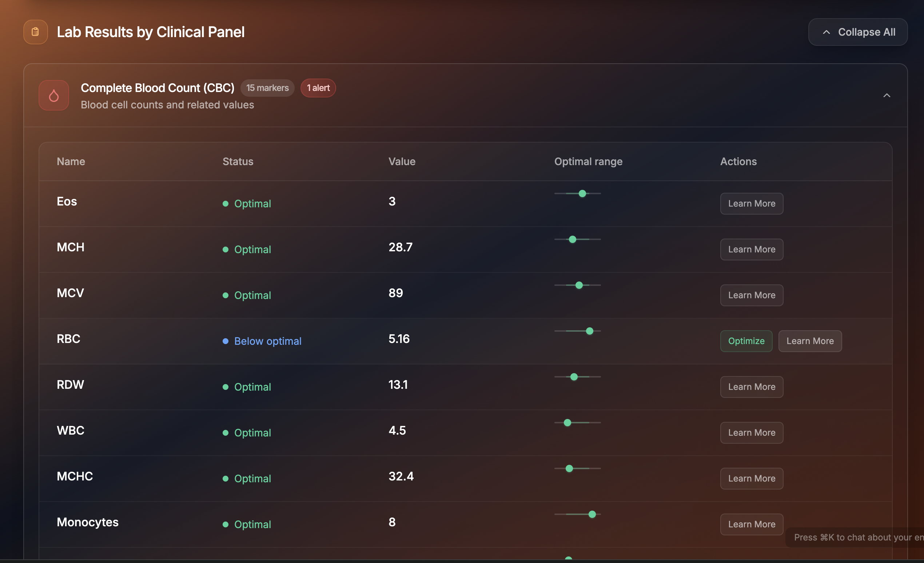This screenshot has height=563, width=924.
Task: Open Learn More for Monocytes
Action: point(751,524)
